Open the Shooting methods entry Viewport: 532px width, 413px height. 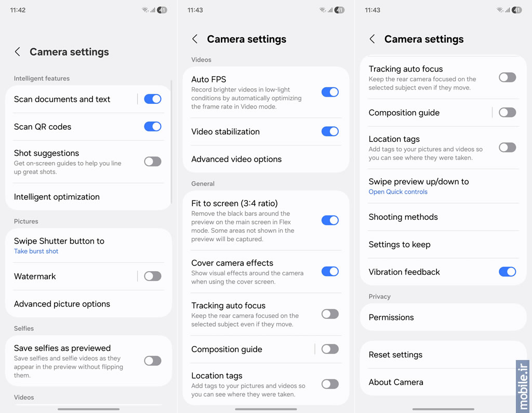click(x=443, y=217)
